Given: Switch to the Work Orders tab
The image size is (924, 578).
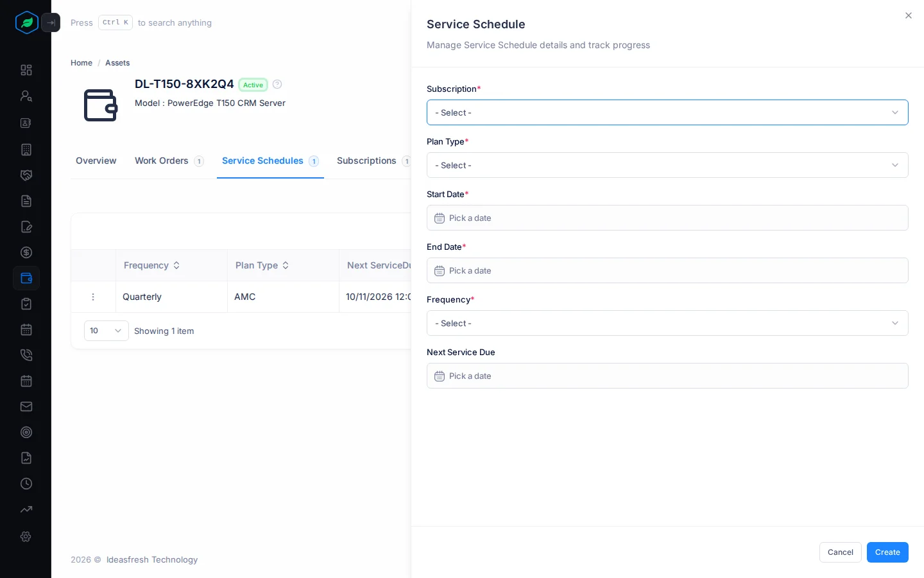Looking at the screenshot, I should (169, 161).
